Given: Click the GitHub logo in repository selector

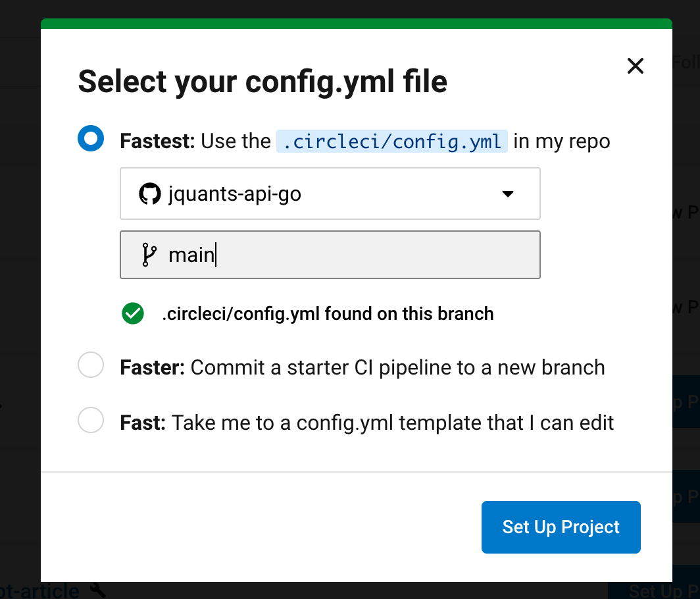Looking at the screenshot, I should [x=150, y=194].
